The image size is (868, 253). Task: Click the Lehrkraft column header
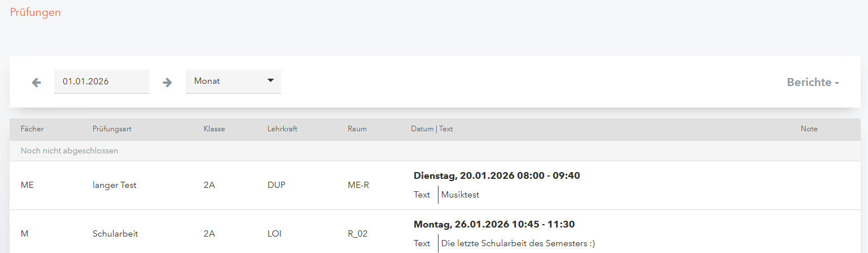point(282,129)
